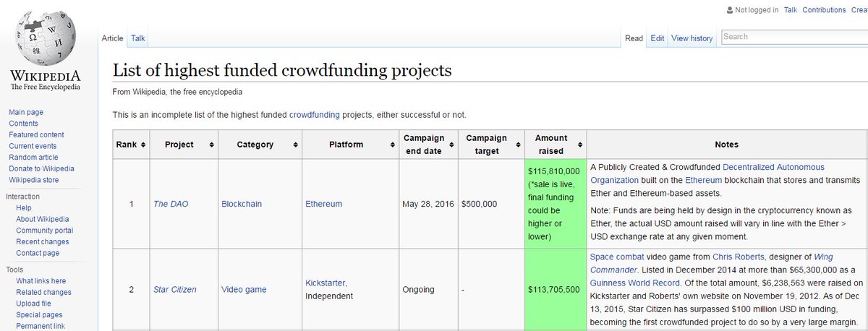
Task: Go to Main page in sidebar
Action: [x=26, y=112]
